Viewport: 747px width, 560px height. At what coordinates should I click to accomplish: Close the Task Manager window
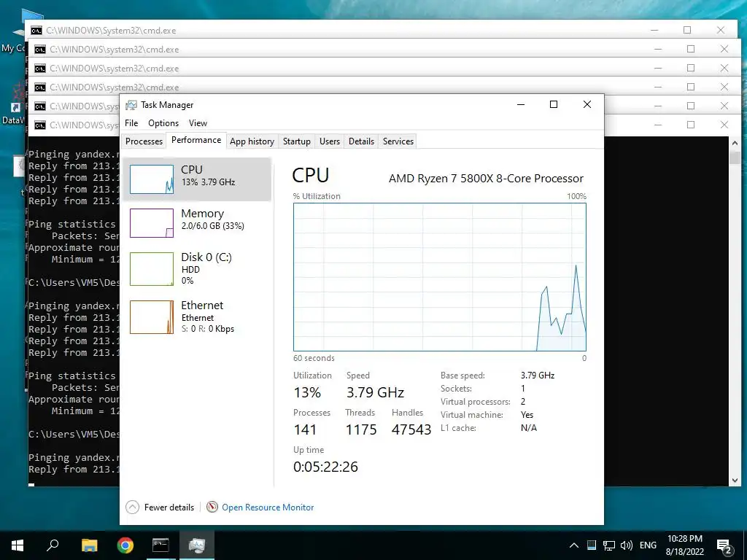(587, 105)
